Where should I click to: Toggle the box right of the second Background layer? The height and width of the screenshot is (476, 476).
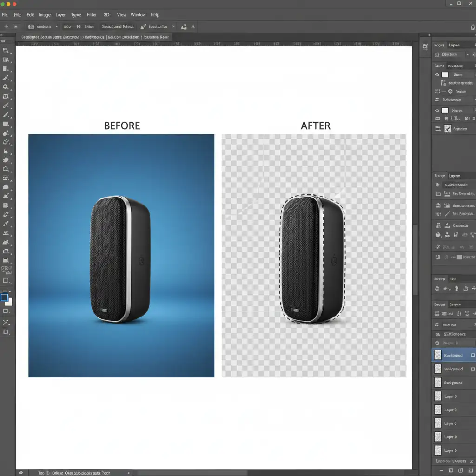[473, 369]
